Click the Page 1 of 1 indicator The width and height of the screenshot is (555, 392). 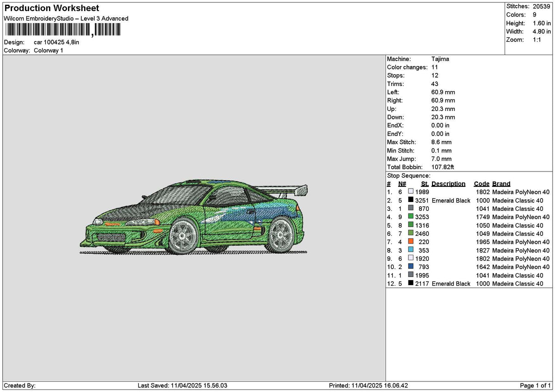(x=536, y=386)
